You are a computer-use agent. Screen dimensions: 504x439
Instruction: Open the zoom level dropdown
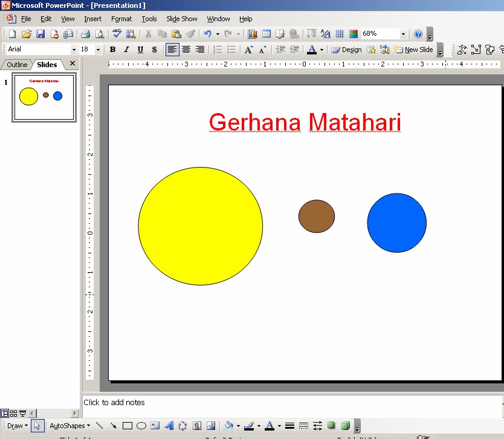point(402,34)
